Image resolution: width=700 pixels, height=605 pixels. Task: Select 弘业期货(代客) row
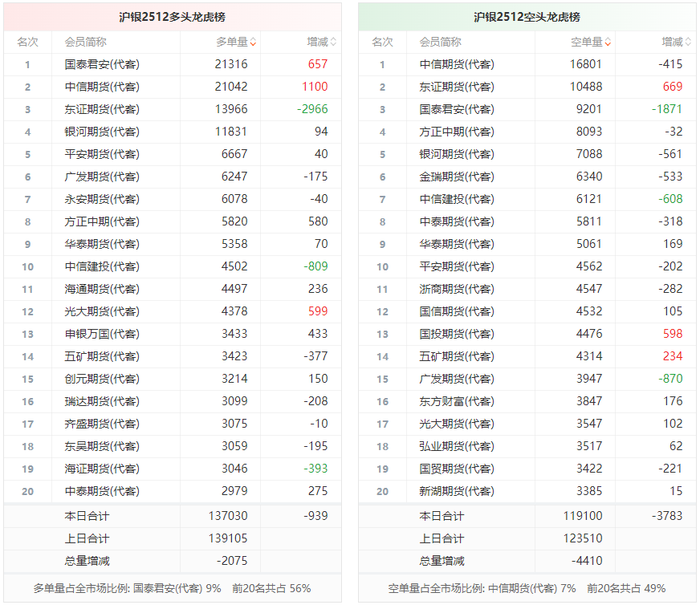[x=527, y=446]
